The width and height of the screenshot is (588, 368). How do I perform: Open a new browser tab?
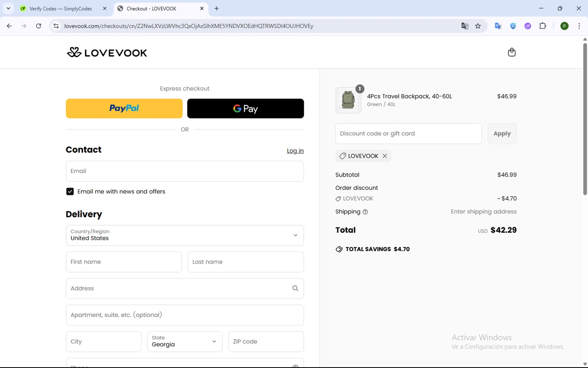pyautogui.click(x=217, y=8)
